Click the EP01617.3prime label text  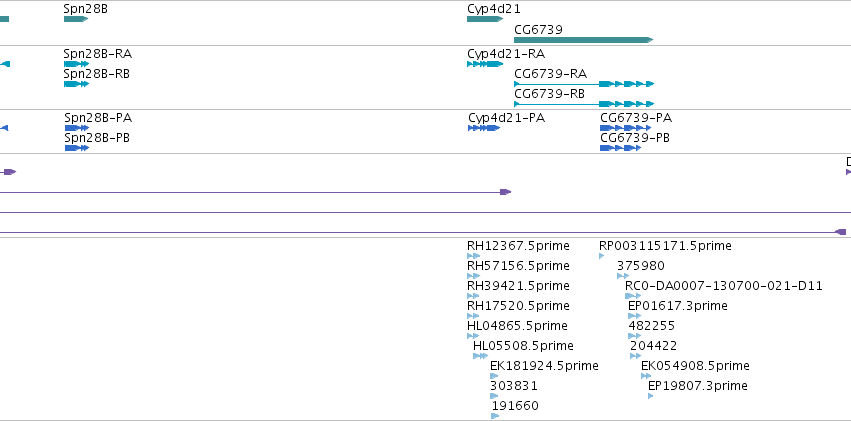(x=677, y=306)
